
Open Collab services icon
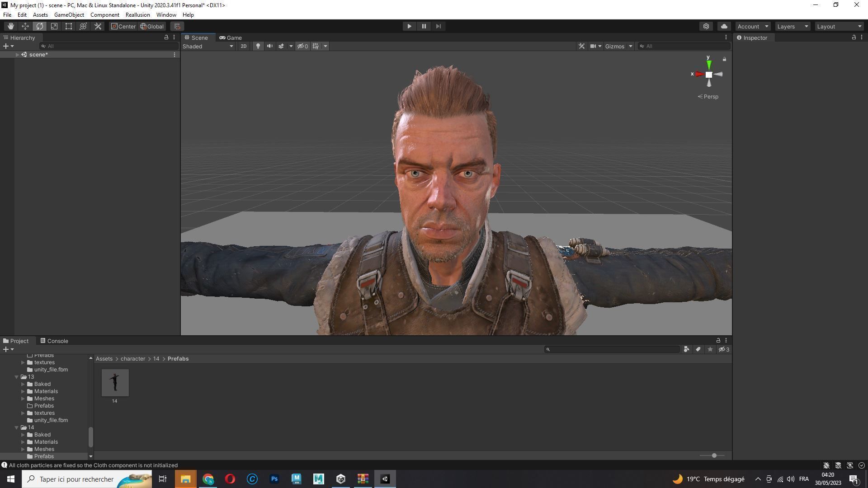tap(706, 26)
